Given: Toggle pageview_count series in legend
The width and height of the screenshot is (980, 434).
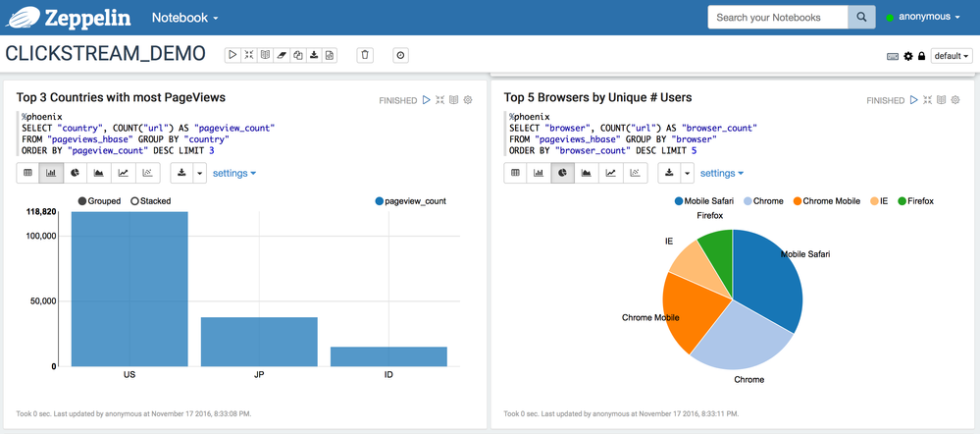Looking at the screenshot, I should [411, 201].
